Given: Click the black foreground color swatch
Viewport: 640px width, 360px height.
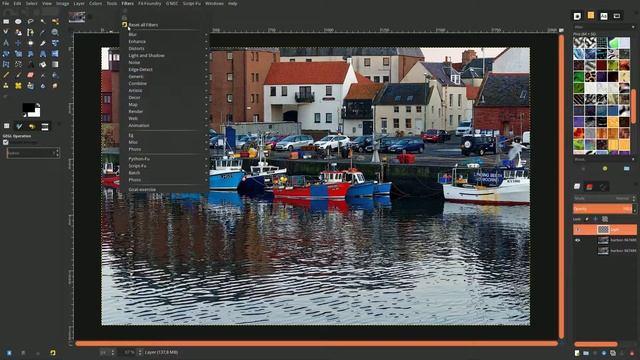Looking at the screenshot, I should tap(28, 108).
